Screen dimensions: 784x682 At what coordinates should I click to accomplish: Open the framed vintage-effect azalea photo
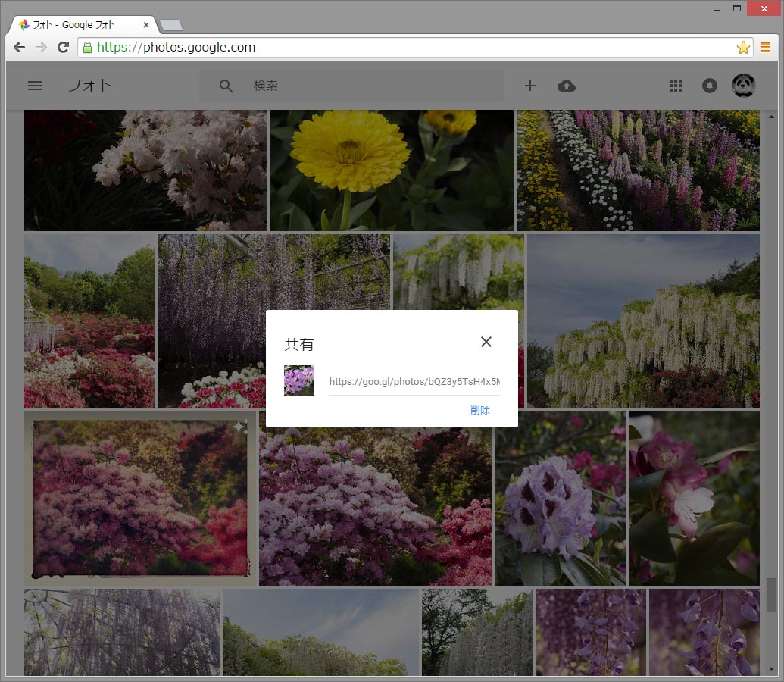click(x=140, y=499)
